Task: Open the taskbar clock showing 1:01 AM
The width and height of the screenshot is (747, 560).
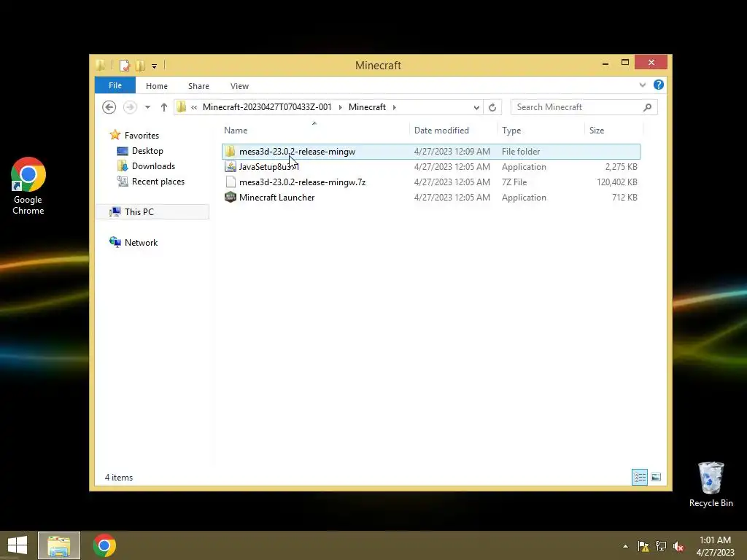Action: tap(715, 546)
